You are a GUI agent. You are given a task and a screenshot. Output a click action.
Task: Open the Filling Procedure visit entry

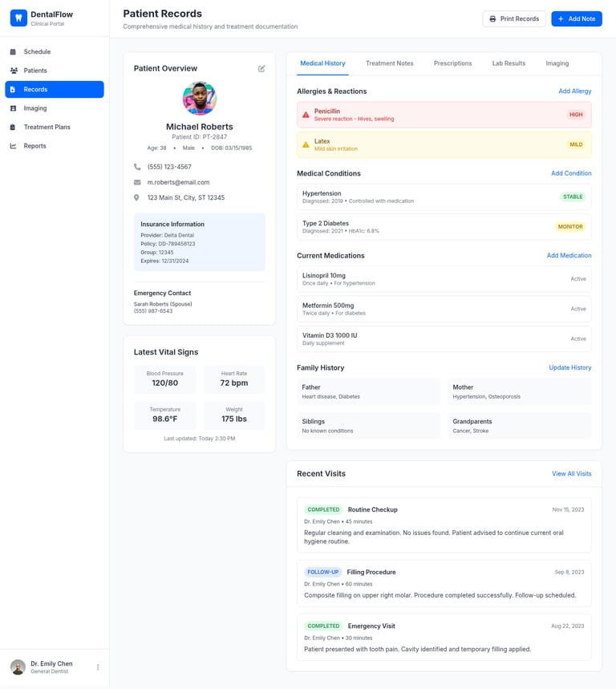444,584
